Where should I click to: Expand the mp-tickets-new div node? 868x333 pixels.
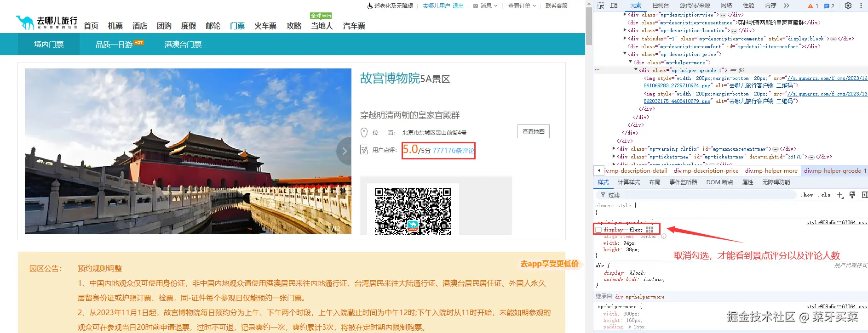[614, 156]
